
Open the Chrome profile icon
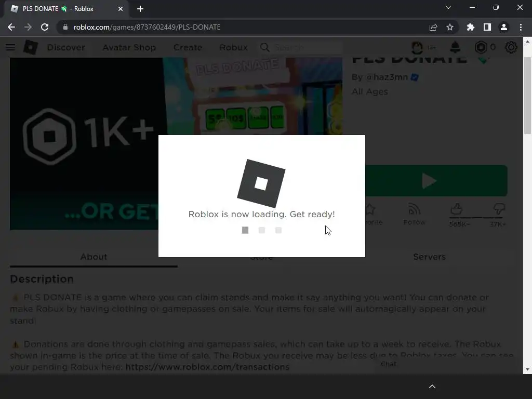(504, 27)
